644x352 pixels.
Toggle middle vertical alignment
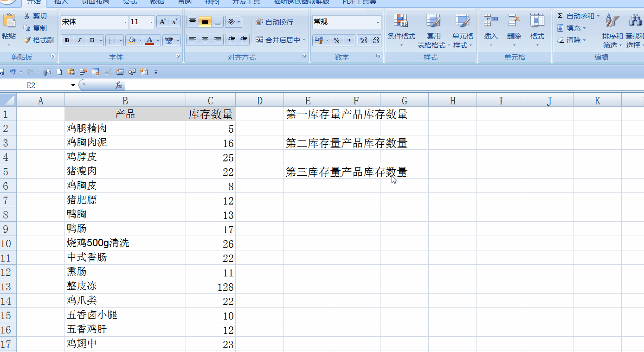tap(205, 22)
